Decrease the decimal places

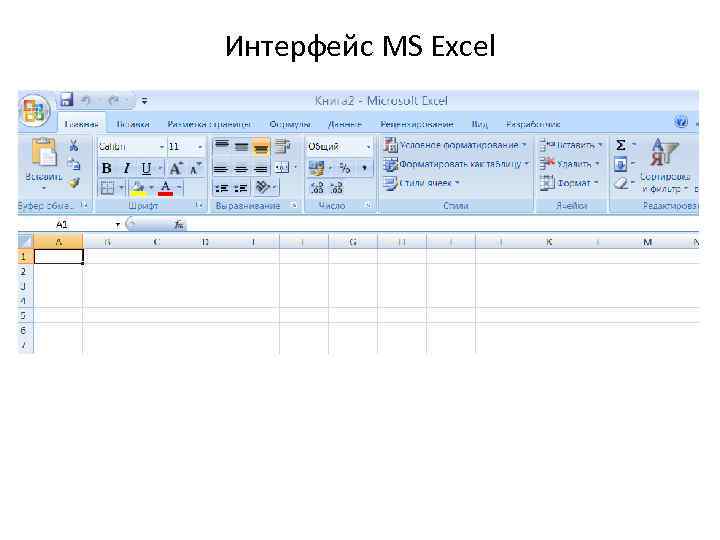[337, 188]
